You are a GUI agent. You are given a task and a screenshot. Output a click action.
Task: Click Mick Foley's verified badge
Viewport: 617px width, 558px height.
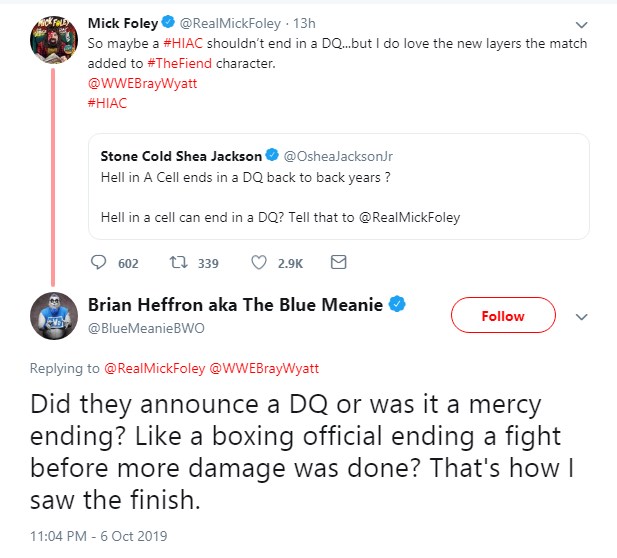pos(168,23)
